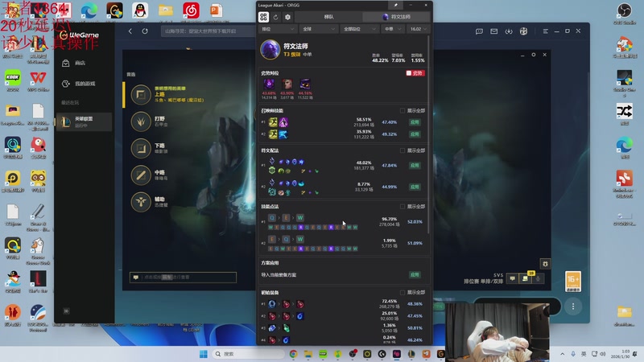
Task: Click the green potion item in row #3
Action: tap(287, 328)
